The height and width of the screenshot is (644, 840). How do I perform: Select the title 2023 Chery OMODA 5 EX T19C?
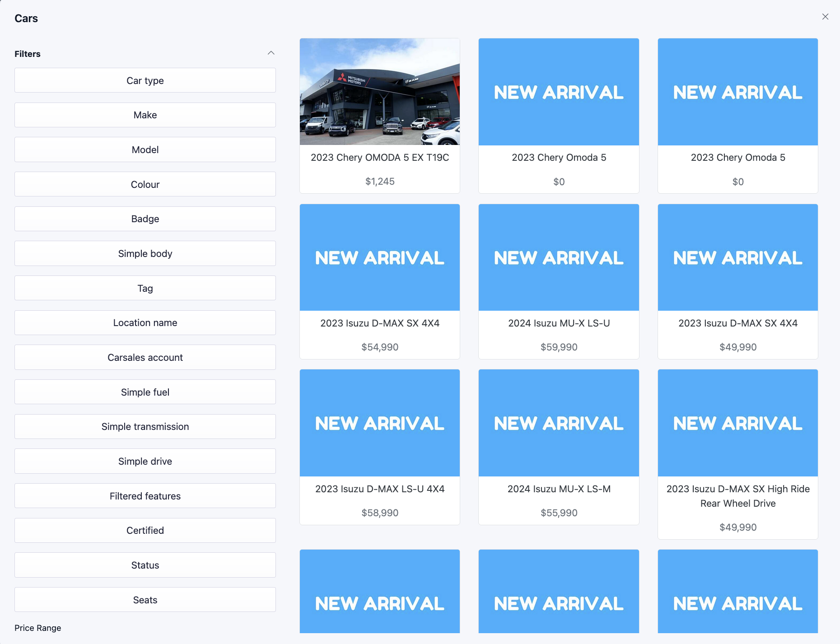pos(380,158)
